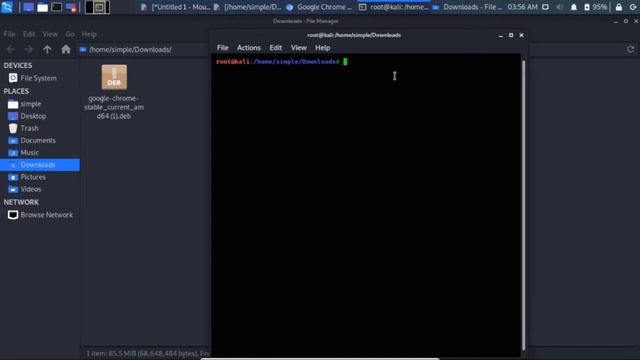Lock screen using padlock icon
This screenshot has height=360, width=640.
pos(619,7)
